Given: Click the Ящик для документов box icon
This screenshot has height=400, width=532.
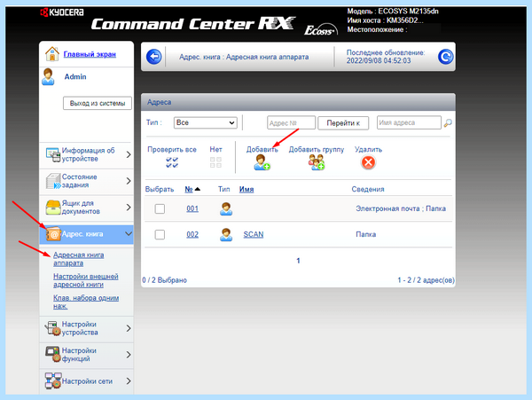Looking at the screenshot, I should click(53, 208).
